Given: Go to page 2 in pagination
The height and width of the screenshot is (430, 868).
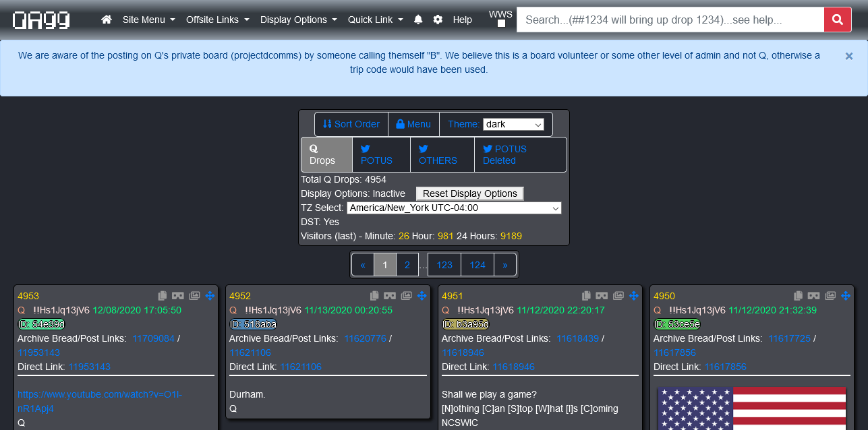Looking at the screenshot, I should (x=407, y=265).
